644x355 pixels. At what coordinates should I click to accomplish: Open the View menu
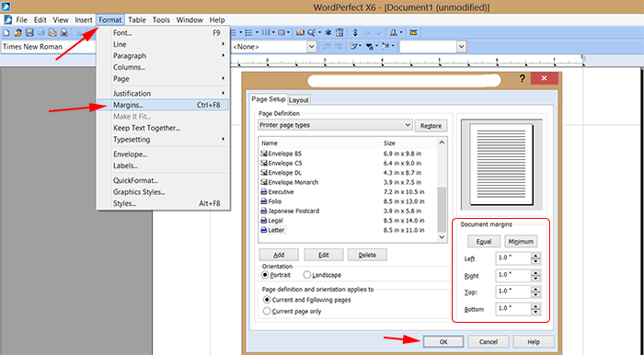tap(61, 19)
